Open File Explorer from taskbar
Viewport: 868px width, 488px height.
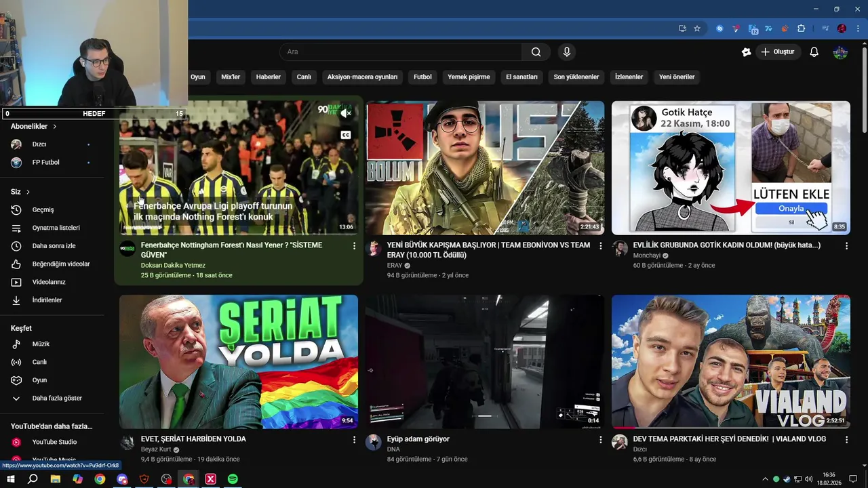click(x=55, y=479)
